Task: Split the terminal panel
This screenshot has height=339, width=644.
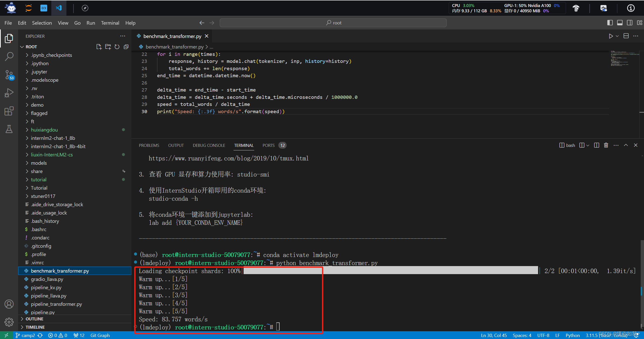Action: coord(596,145)
